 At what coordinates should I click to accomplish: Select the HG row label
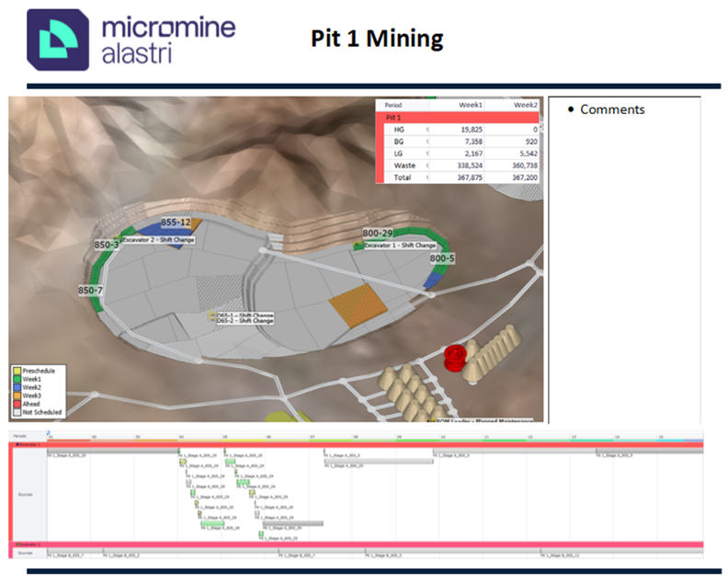coord(399,130)
